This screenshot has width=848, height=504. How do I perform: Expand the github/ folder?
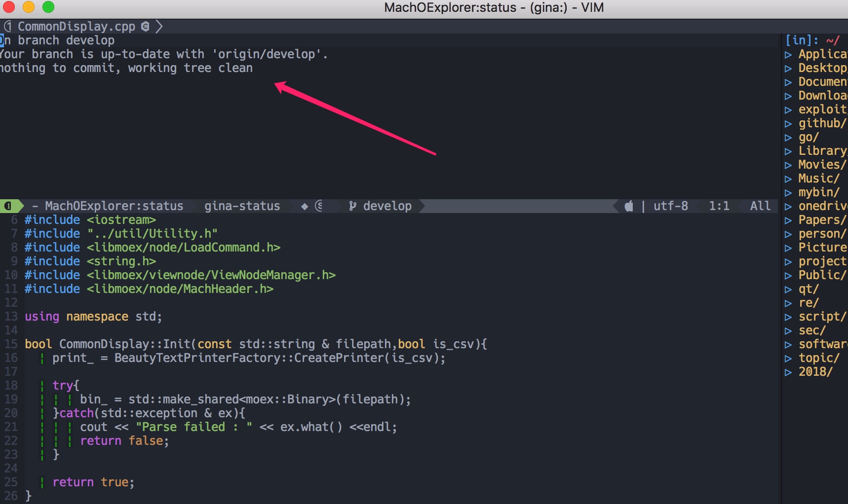[x=788, y=124]
